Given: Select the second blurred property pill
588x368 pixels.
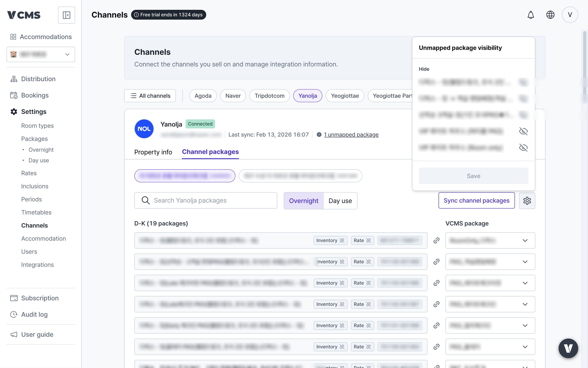Looking at the screenshot, I should coord(300,176).
